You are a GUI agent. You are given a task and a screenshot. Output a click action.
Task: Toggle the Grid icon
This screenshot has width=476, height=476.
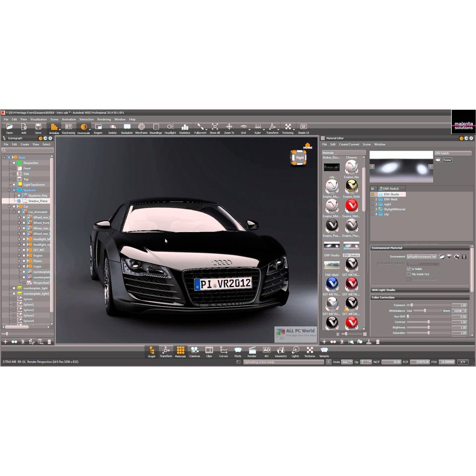pos(244,128)
